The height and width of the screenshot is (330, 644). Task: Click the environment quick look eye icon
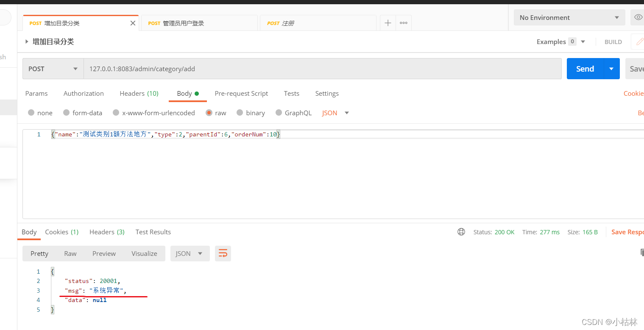(638, 17)
